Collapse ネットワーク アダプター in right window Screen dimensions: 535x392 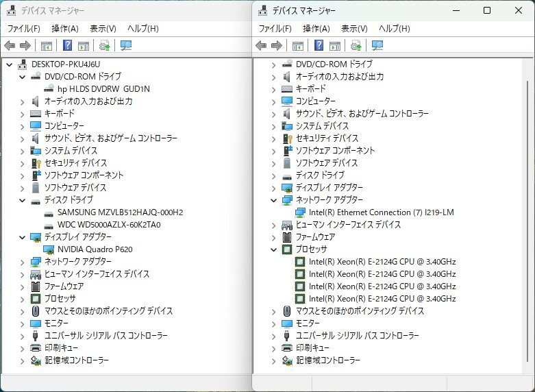[x=273, y=200]
